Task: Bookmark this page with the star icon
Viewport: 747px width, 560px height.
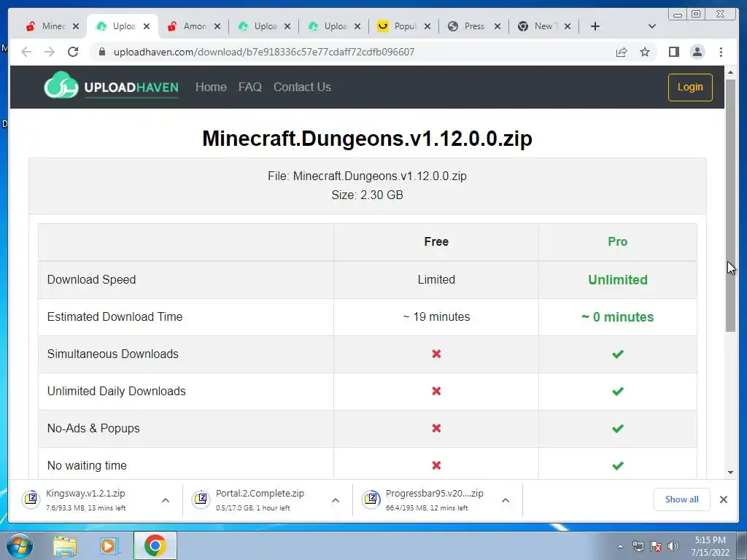Action: coord(645,52)
